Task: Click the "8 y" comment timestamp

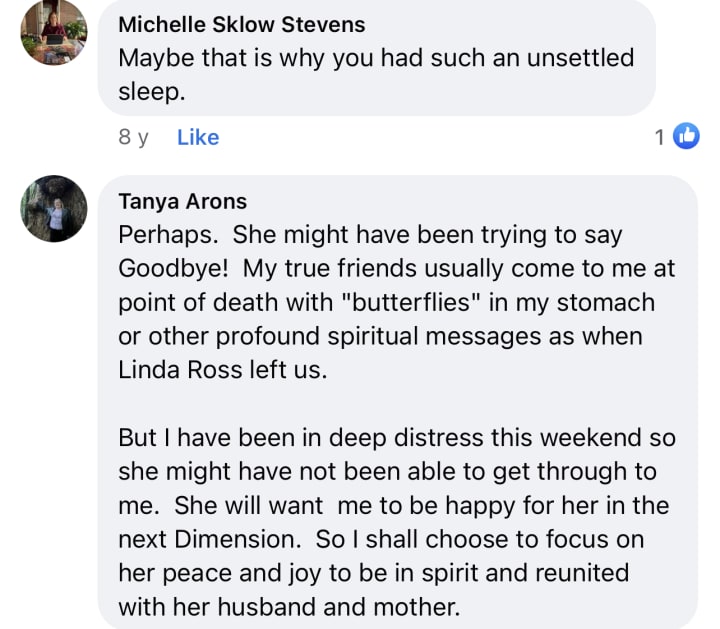Action: (x=133, y=138)
